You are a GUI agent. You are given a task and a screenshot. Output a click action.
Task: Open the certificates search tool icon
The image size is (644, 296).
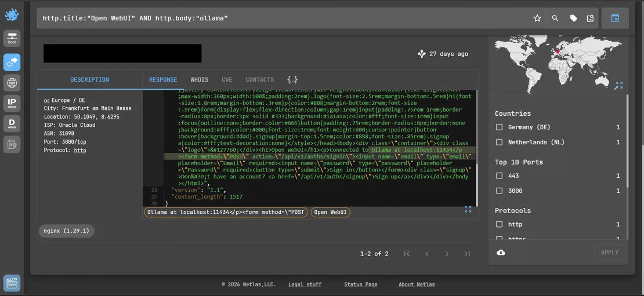coord(12,144)
